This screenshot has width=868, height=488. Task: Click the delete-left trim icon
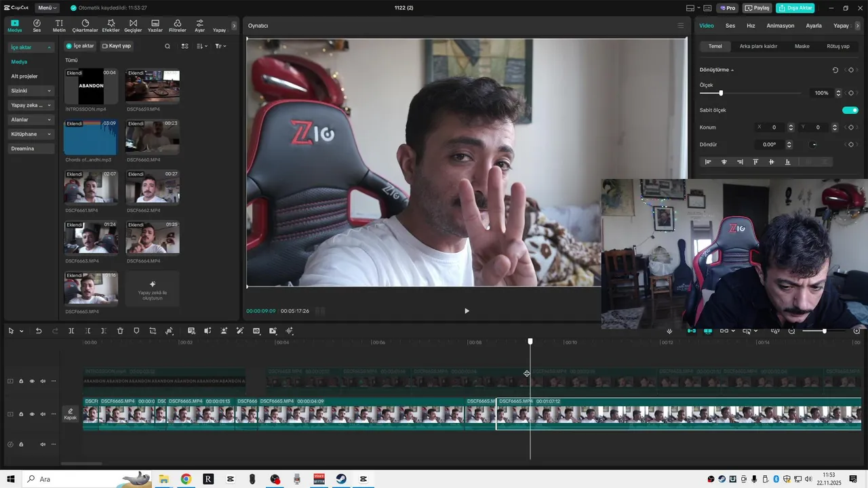(x=87, y=331)
